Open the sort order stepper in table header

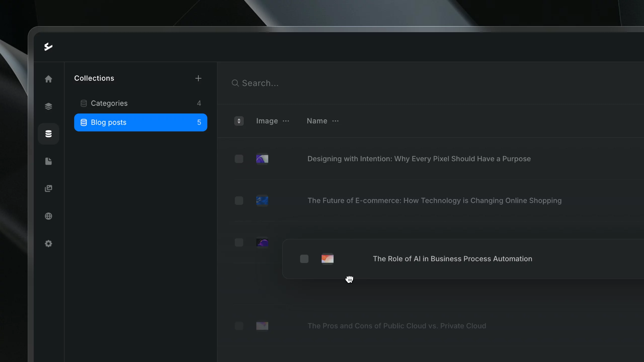point(239,121)
